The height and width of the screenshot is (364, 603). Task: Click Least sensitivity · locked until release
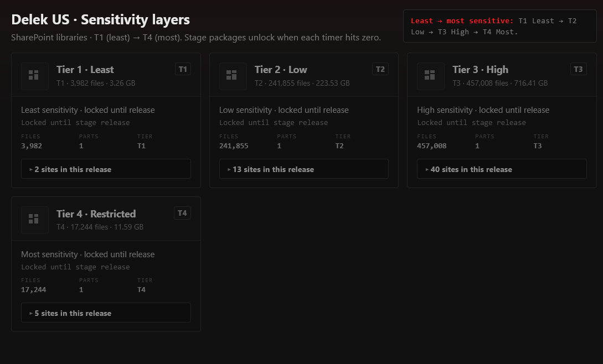coord(87,110)
